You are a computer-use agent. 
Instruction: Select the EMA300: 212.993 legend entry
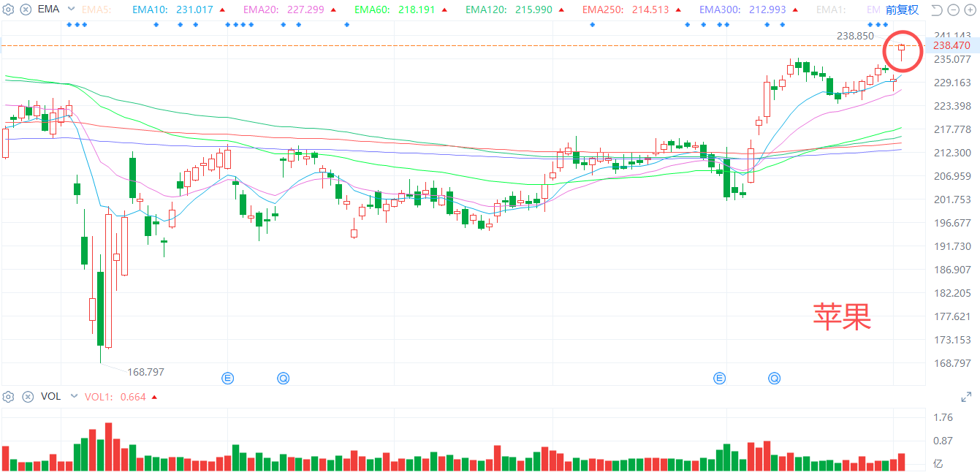(x=744, y=9)
